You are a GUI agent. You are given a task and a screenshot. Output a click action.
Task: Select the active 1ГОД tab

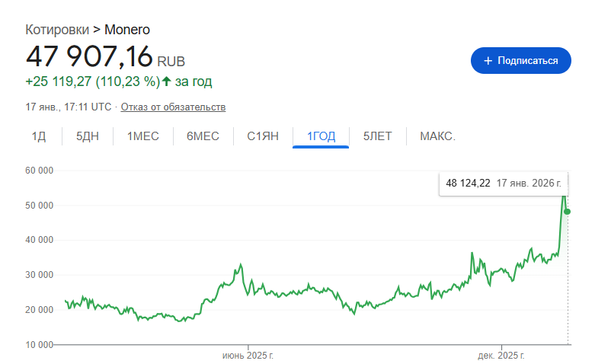click(321, 136)
